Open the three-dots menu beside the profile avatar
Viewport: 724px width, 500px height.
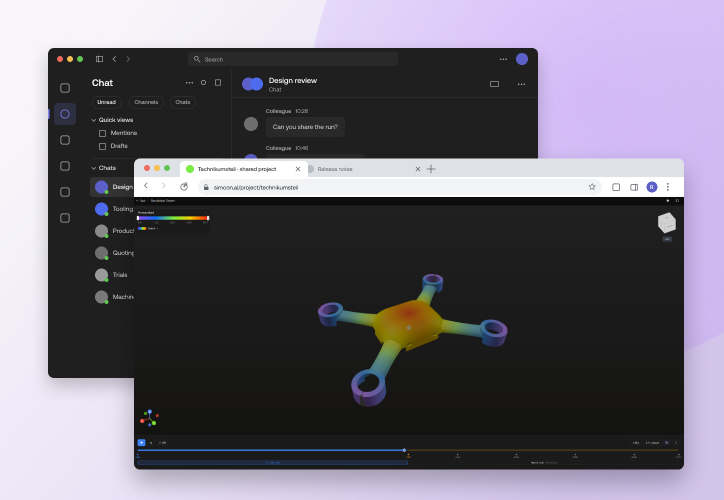click(503, 59)
